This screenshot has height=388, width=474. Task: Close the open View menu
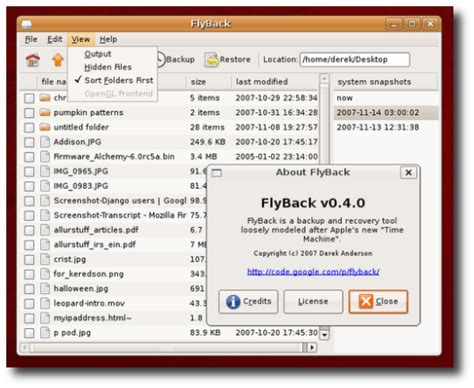pyautogui.click(x=81, y=39)
